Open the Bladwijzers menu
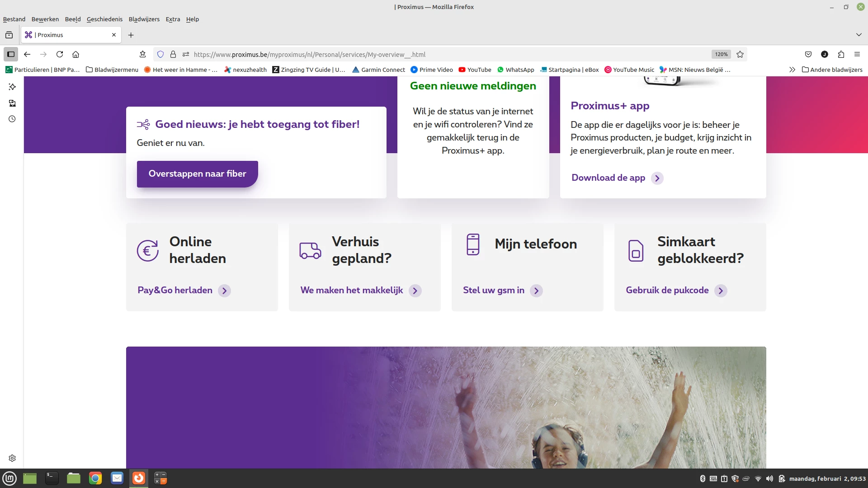This screenshot has width=868, height=488. click(x=144, y=19)
